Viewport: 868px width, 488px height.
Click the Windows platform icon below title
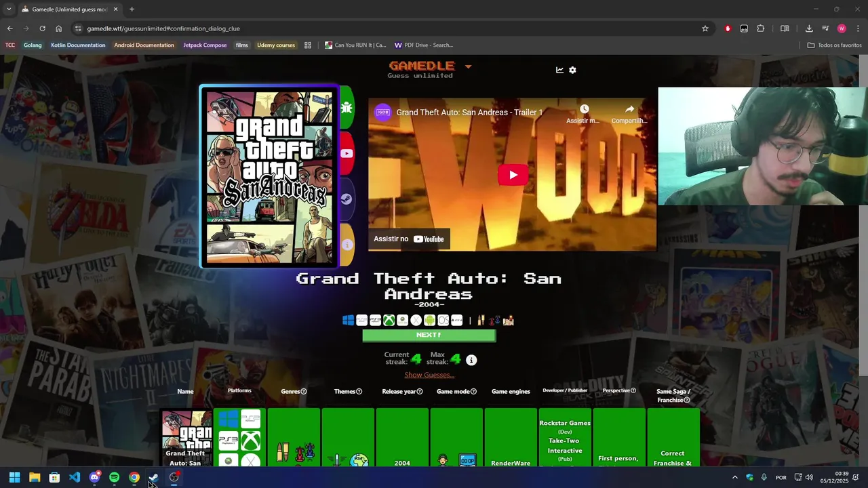tap(348, 321)
